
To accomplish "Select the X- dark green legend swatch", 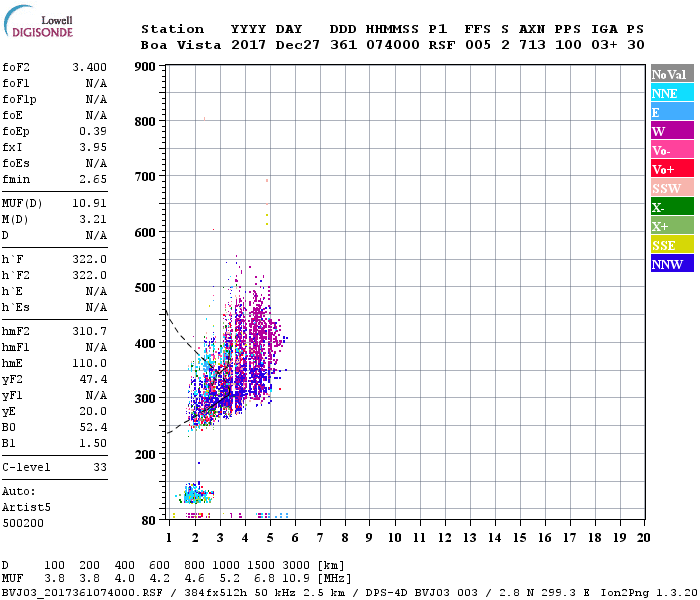I will [x=672, y=207].
